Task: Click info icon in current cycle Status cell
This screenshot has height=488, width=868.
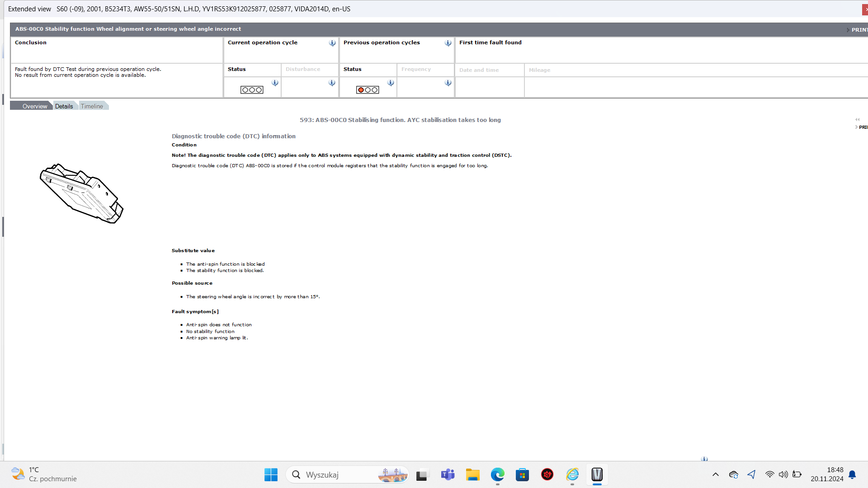Action: 275,83
